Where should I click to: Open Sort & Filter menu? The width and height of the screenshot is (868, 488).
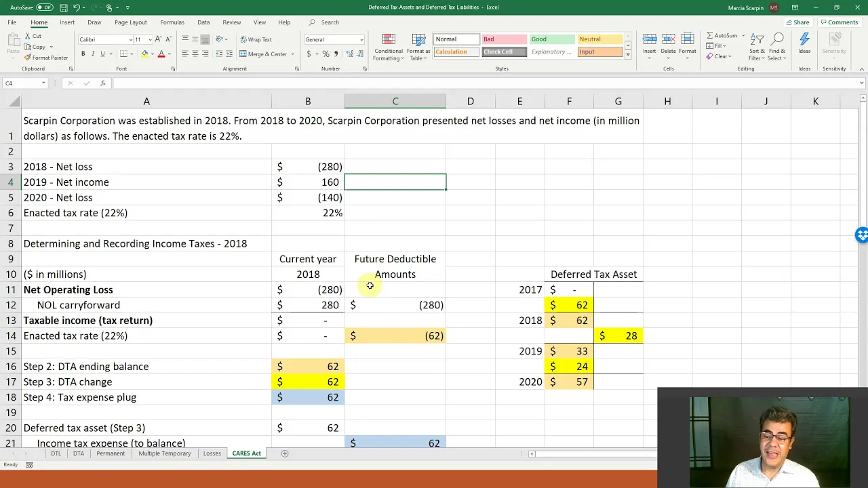point(757,46)
